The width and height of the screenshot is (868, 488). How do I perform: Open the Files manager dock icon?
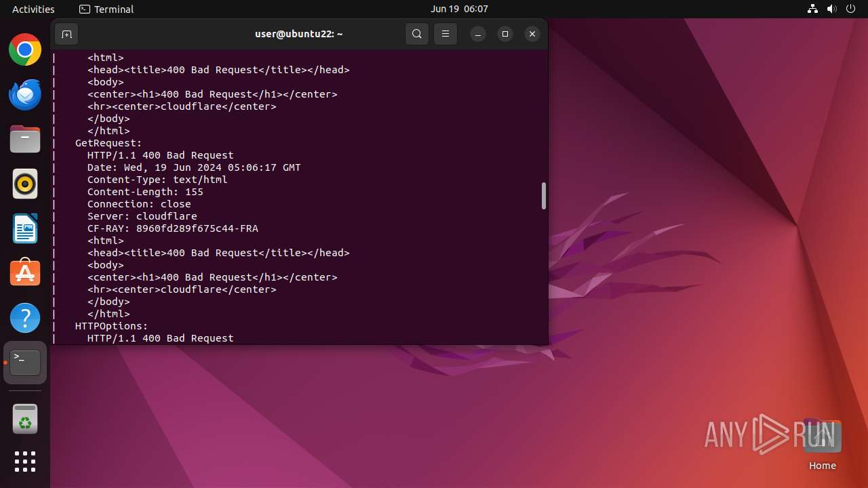[25, 139]
